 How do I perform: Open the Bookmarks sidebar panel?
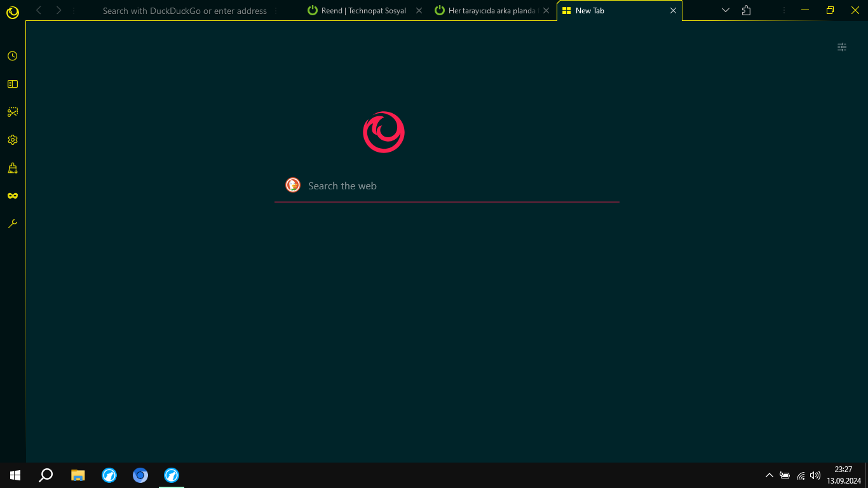[12, 84]
